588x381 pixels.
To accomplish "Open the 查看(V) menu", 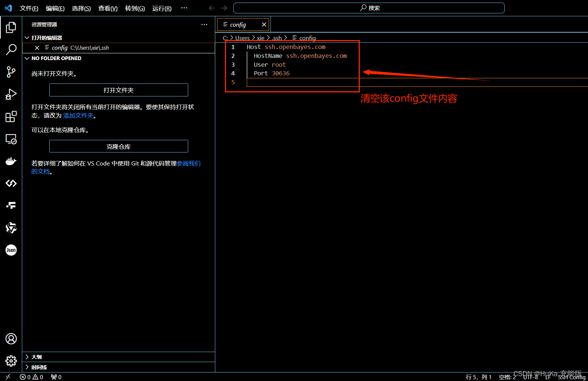I will (108, 8).
